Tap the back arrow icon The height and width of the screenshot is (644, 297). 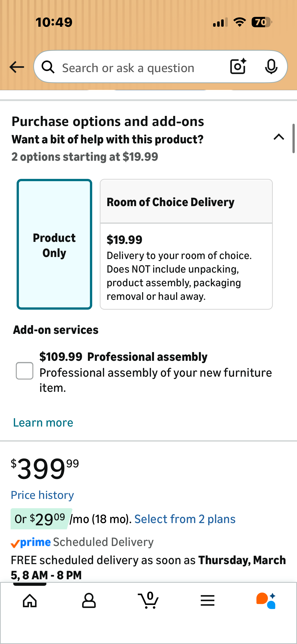[x=17, y=67]
